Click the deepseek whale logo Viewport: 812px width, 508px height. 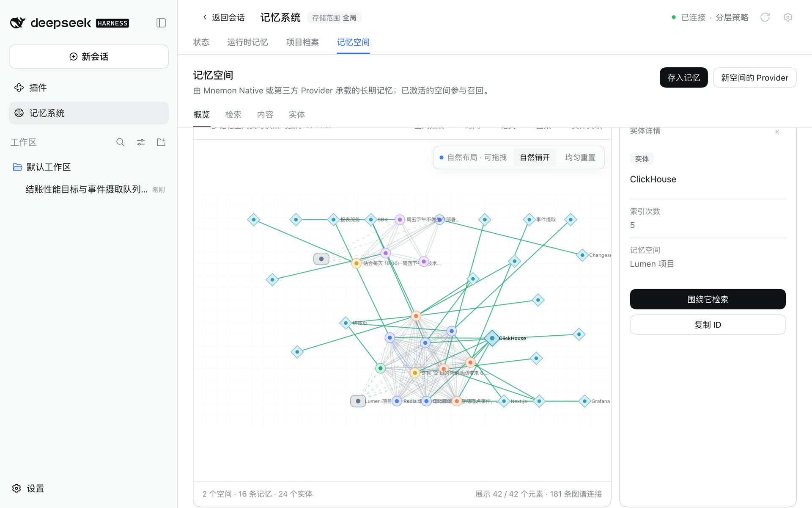point(18,23)
